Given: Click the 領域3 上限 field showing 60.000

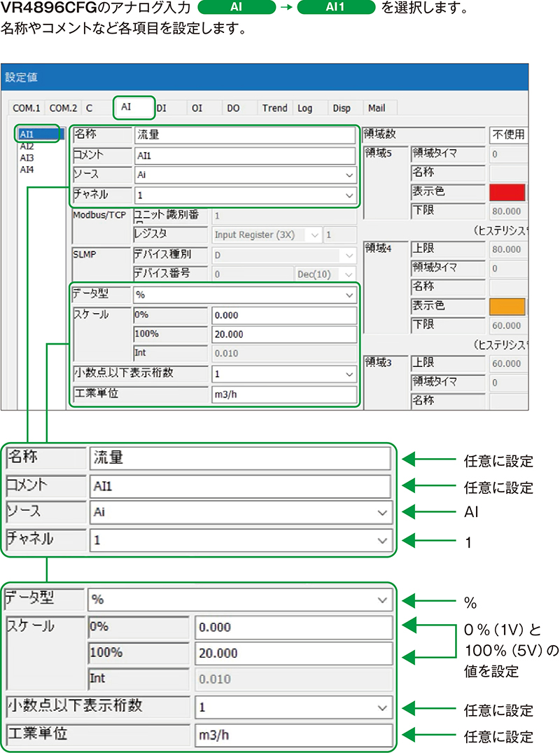Looking at the screenshot, I should point(508,364).
